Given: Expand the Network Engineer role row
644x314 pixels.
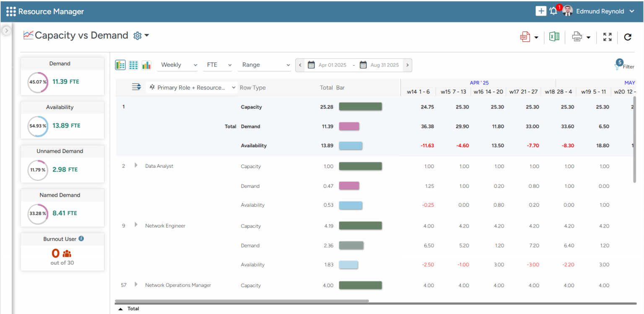Looking at the screenshot, I should click(135, 225).
